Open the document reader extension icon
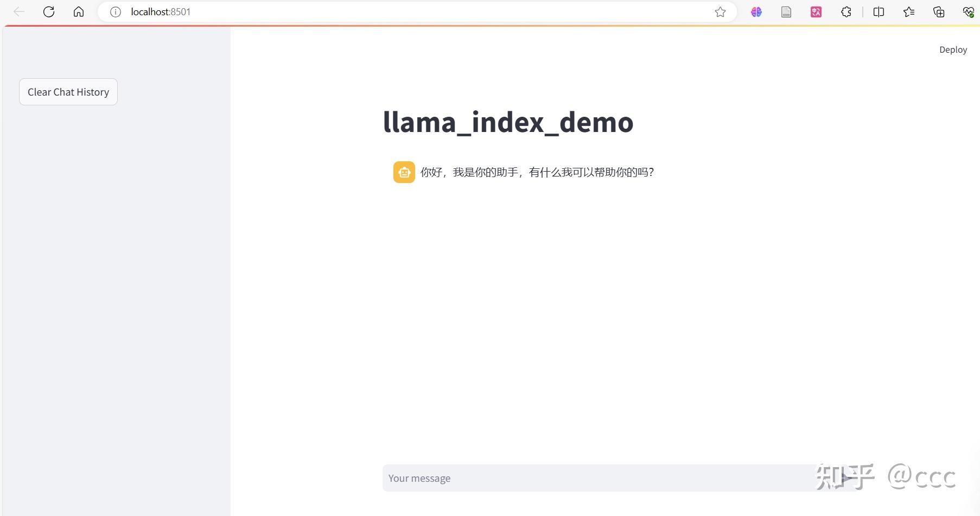The image size is (980, 516). pyautogui.click(x=786, y=11)
